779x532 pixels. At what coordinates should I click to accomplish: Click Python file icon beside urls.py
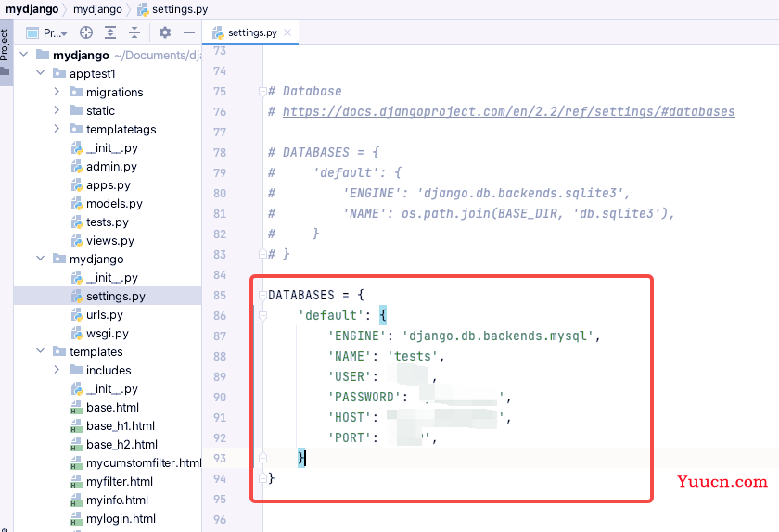(77, 315)
